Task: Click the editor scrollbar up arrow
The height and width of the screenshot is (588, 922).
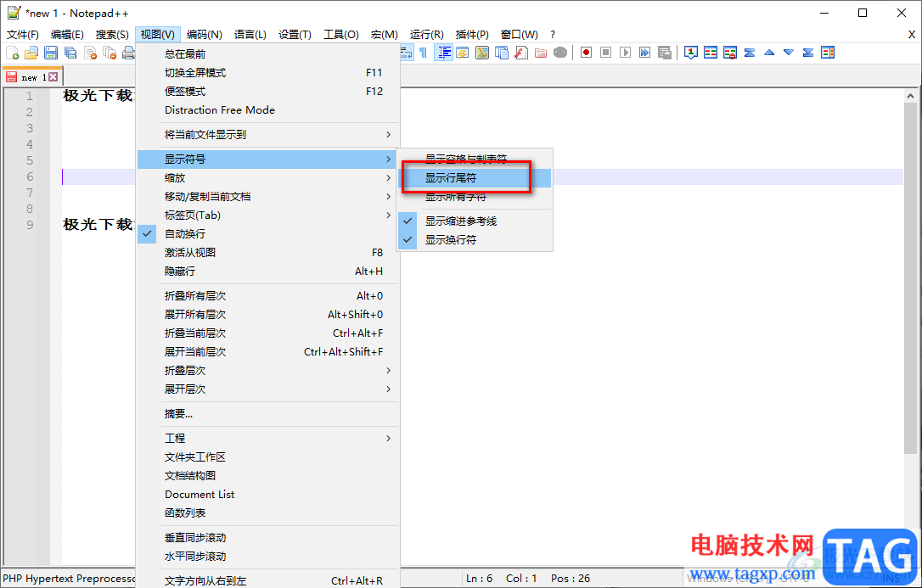Action: [x=911, y=96]
